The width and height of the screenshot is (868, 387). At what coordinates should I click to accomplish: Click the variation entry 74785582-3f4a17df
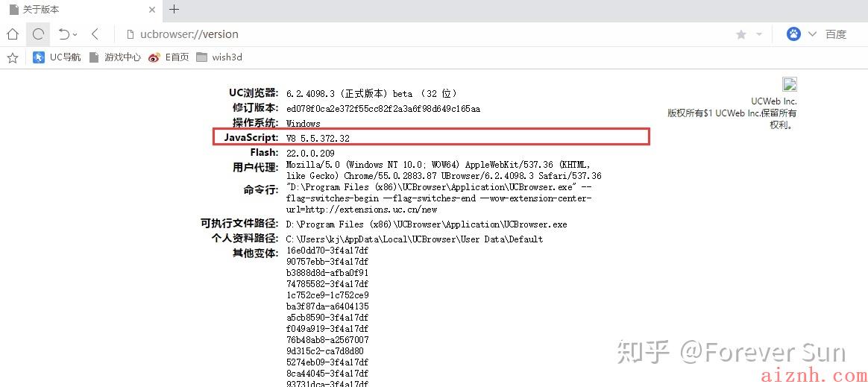[x=327, y=284]
